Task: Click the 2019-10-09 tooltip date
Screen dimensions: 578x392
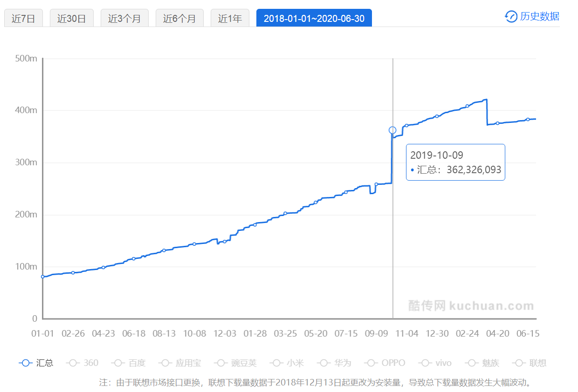Action: (x=437, y=155)
